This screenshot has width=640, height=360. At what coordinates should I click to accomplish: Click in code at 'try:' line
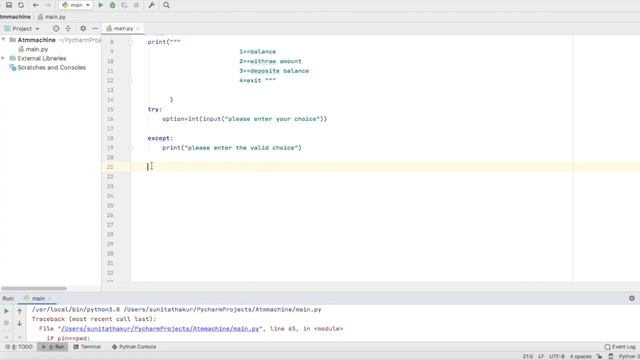[155, 109]
